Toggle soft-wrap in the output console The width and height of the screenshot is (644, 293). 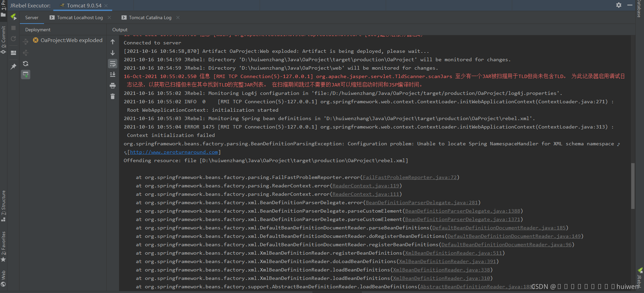point(113,64)
